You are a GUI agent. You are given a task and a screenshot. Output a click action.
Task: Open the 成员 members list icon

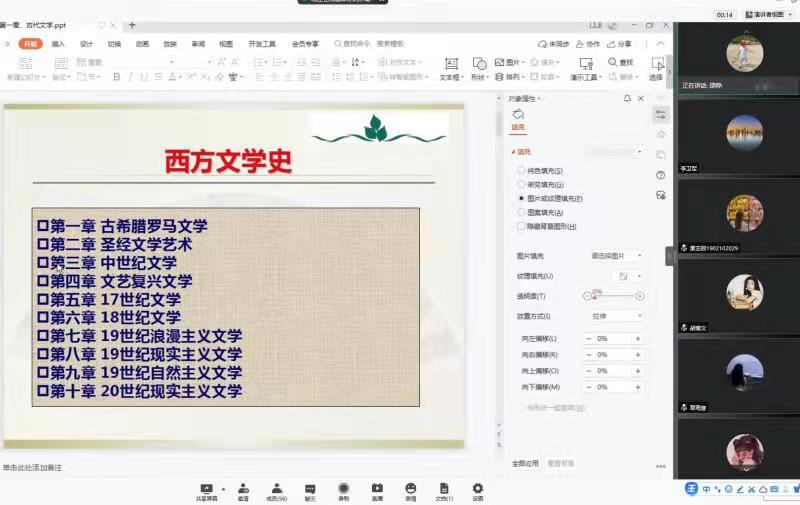[x=275, y=489]
